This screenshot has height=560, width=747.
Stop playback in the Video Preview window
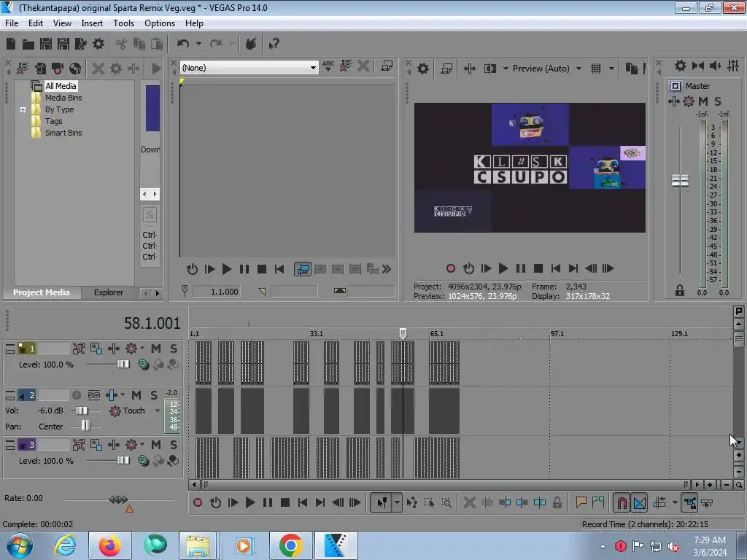point(538,268)
